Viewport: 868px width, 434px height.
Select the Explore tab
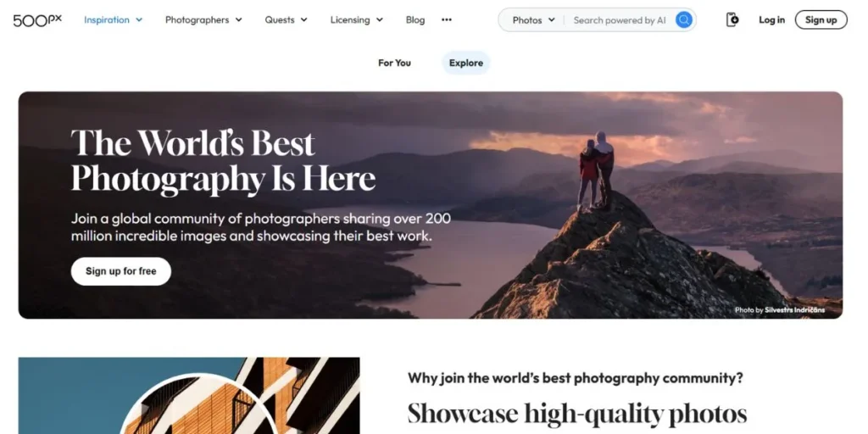pyautogui.click(x=466, y=63)
